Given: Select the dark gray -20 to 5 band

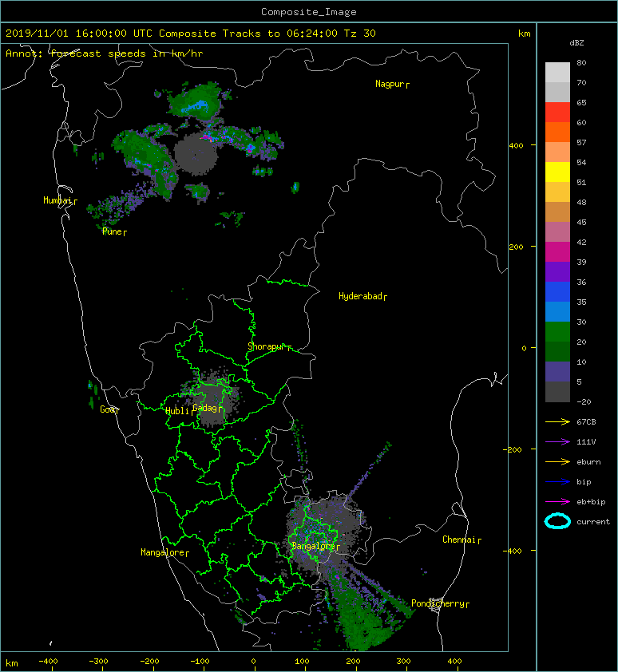Looking at the screenshot, I should click(x=557, y=392).
